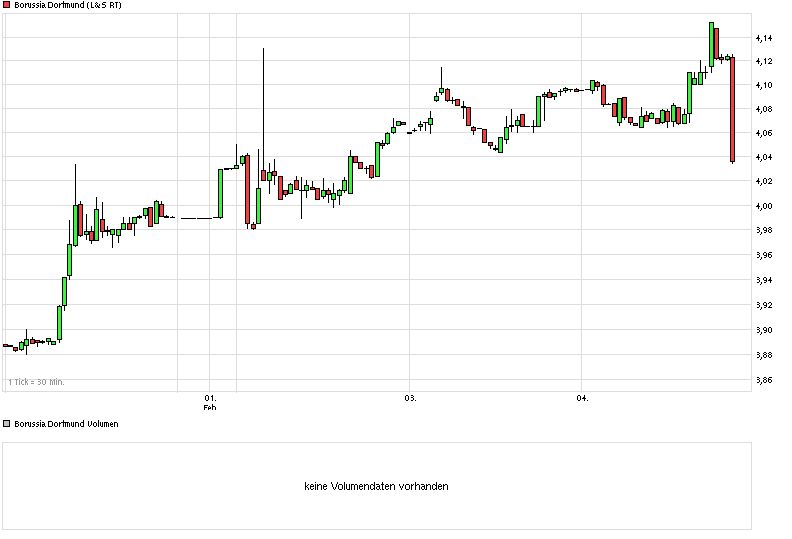Viewport: 792px width, 539px height.
Task: Click the 4,14 price axis label
Action: pos(764,38)
